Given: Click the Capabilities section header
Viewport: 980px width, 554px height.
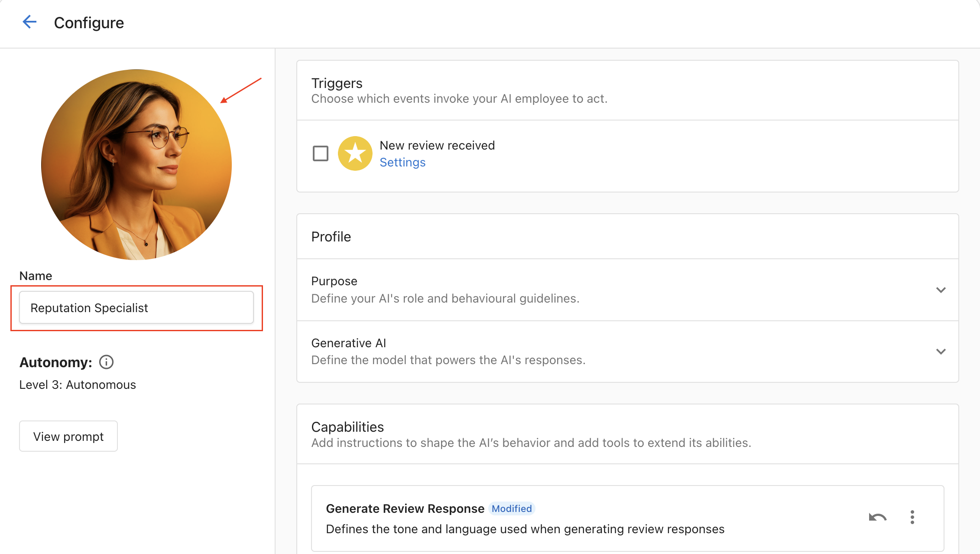Looking at the screenshot, I should pyautogui.click(x=347, y=427).
